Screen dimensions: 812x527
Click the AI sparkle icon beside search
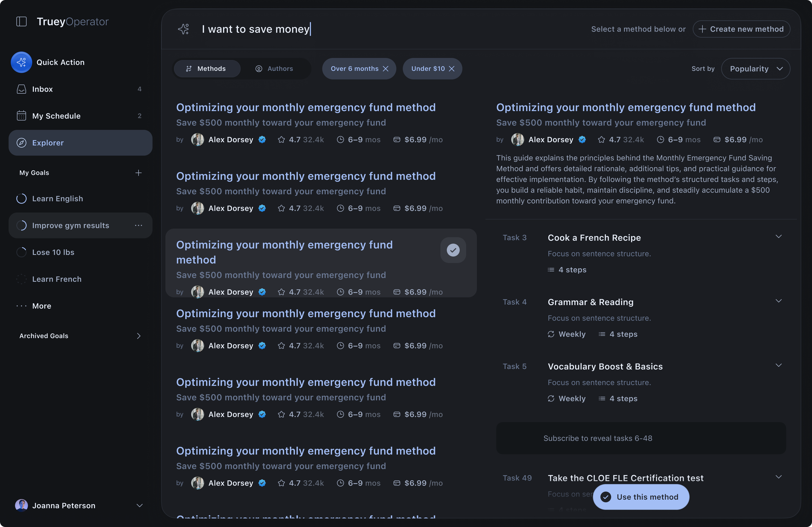[184, 29]
